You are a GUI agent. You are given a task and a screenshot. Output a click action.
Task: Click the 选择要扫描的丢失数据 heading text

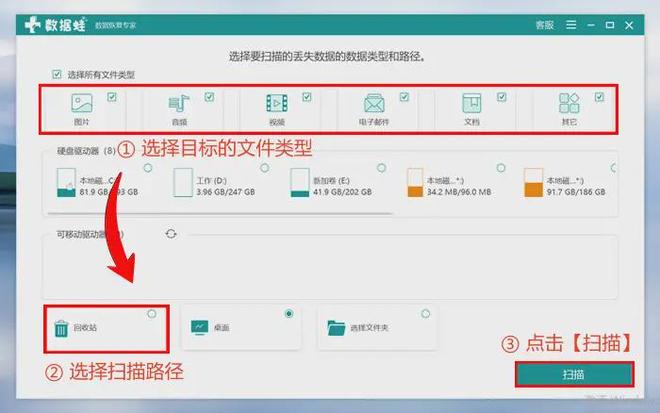coord(327,56)
